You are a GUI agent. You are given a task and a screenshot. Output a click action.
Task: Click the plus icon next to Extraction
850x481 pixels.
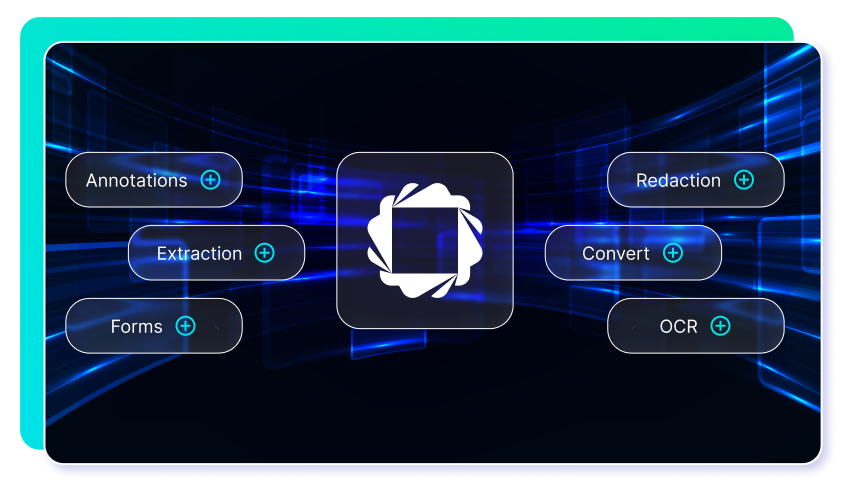click(265, 253)
